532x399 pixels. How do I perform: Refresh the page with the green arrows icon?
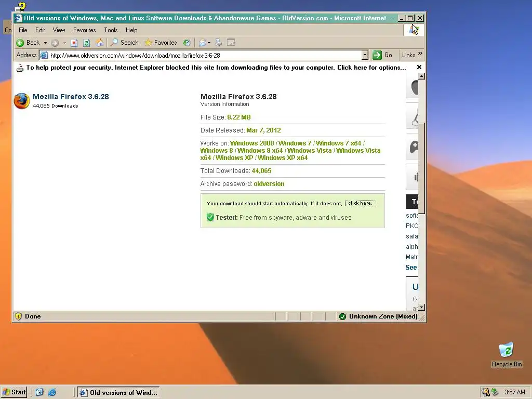[x=87, y=43]
